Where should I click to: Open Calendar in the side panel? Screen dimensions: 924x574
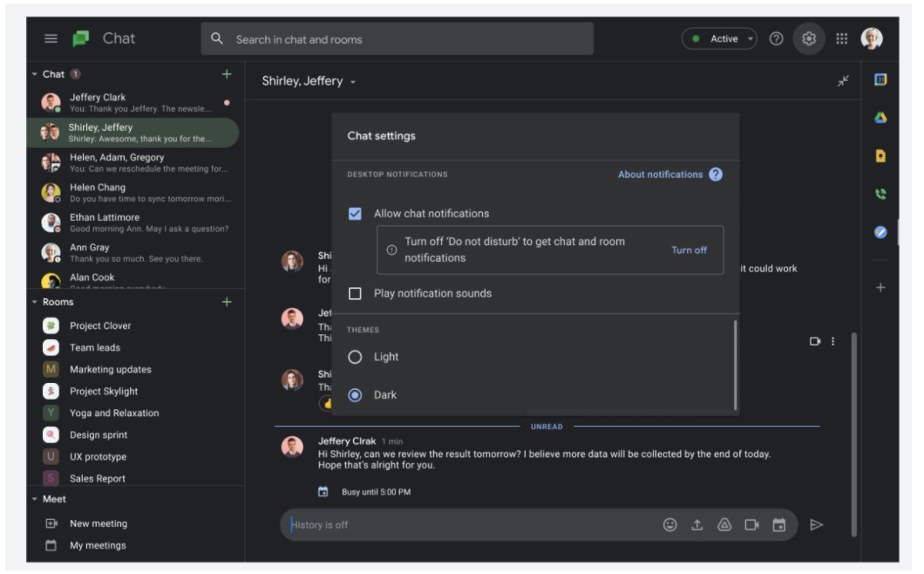[x=880, y=79]
